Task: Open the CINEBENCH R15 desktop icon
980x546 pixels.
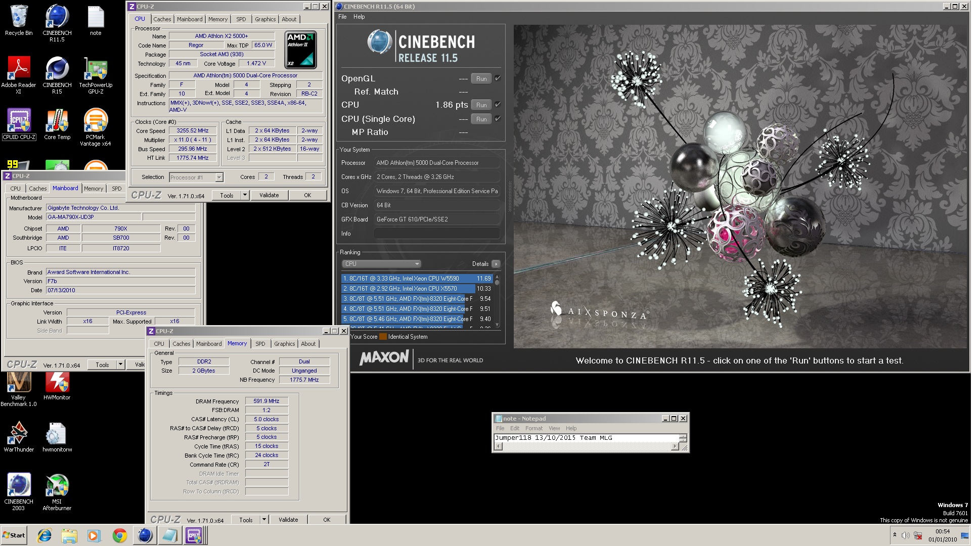Action: coord(57,75)
